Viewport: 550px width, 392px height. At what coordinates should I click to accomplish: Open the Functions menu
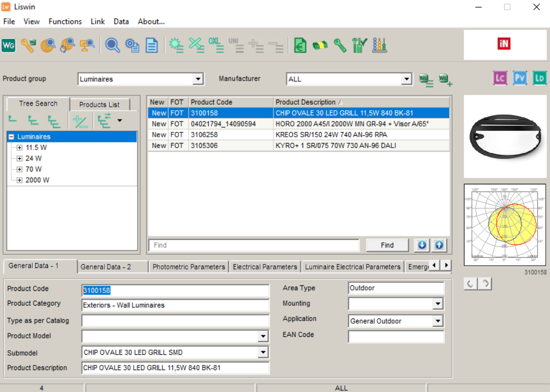(x=65, y=21)
